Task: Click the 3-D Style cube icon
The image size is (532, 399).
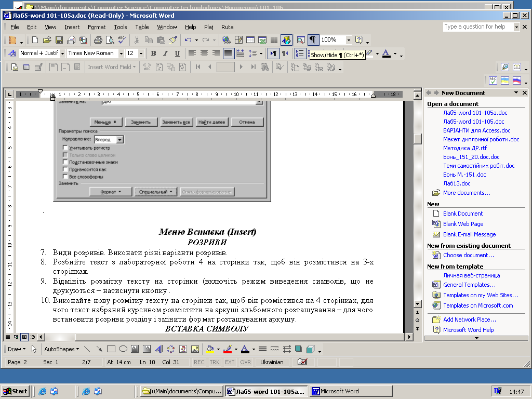Action: pyautogui.click(x=310, y=349)
